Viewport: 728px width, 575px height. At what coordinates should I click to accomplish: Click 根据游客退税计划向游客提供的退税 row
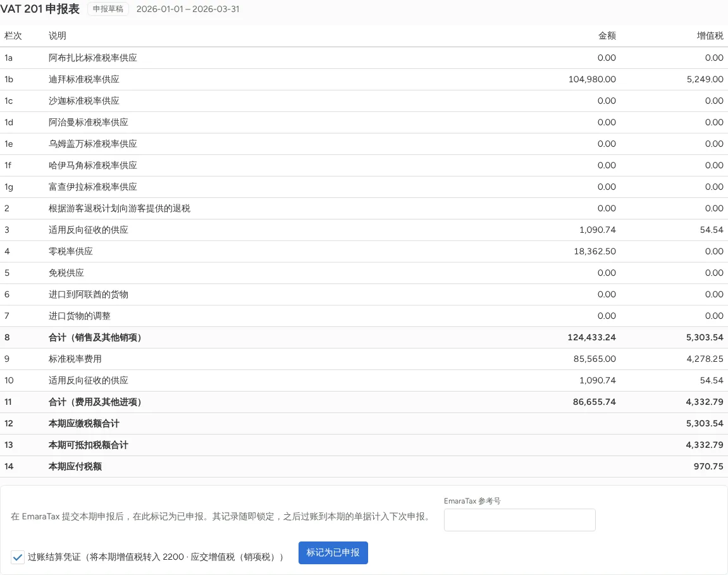(x=364, y=209)
